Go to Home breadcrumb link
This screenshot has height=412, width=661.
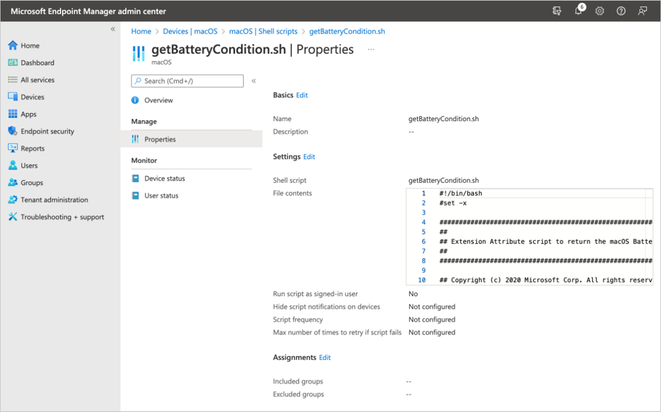(x=141, y=31)
